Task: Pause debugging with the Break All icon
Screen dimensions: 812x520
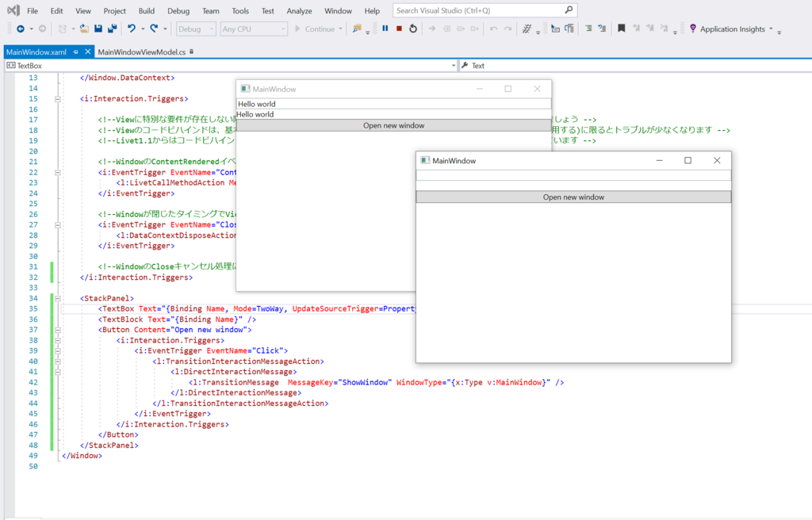Action: [x=385, y=29]
